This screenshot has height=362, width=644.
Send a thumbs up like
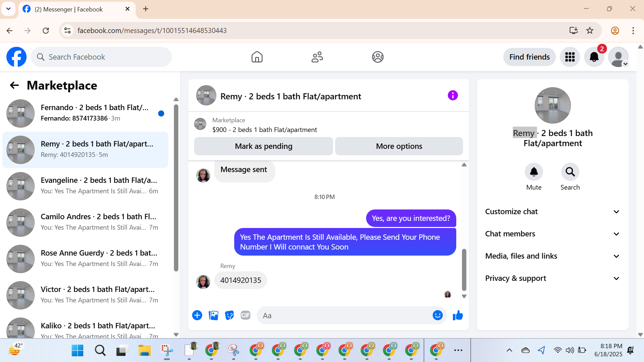tap(458, 315)
